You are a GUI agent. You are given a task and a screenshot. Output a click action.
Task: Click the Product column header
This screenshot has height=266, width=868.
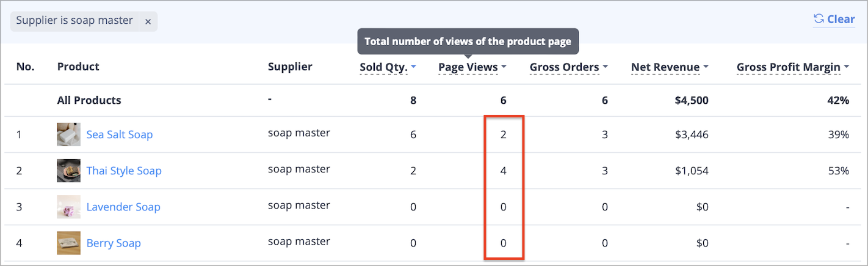[x=78, y=67]
